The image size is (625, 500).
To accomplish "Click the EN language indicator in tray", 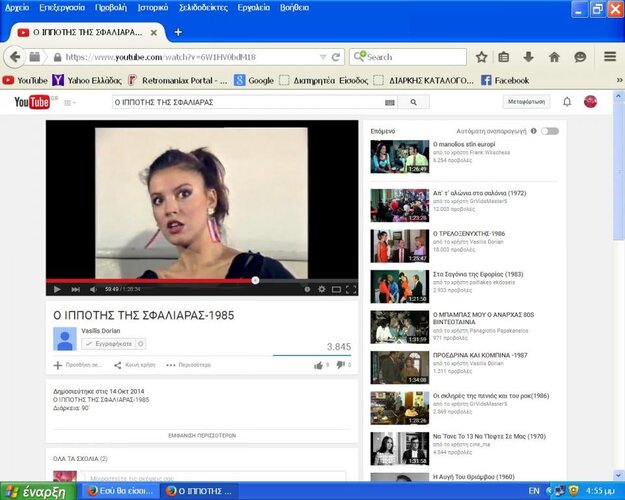I will point(534,491).
